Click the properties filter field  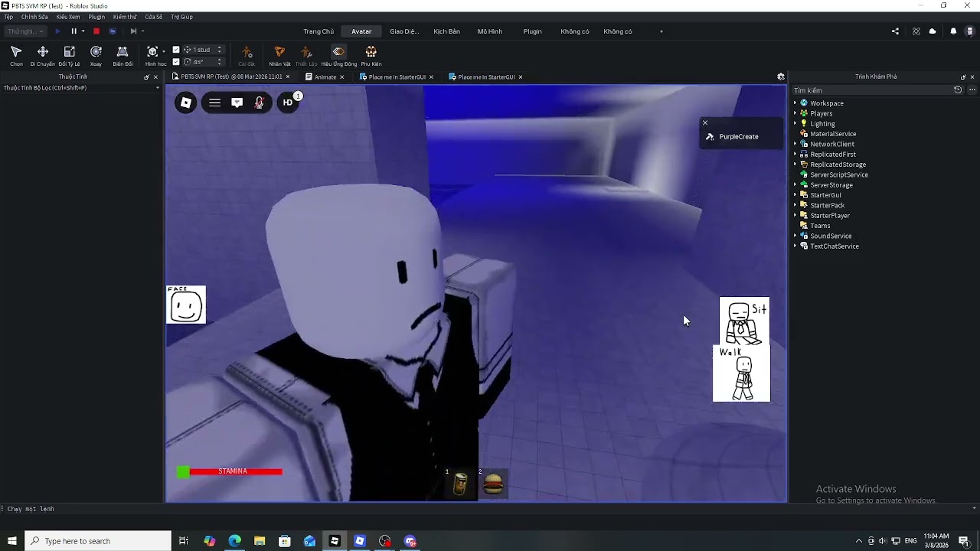[x=80, y=88]
